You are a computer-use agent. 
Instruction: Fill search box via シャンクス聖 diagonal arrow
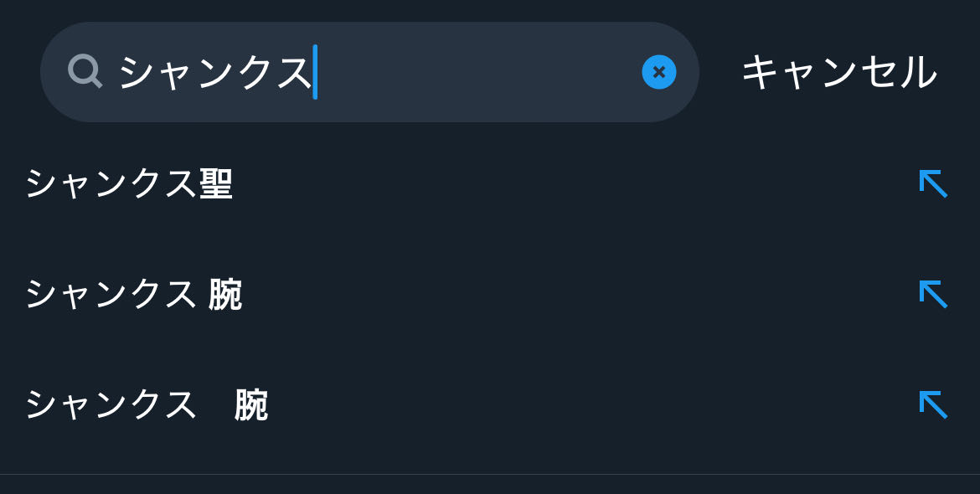(932, 183)
